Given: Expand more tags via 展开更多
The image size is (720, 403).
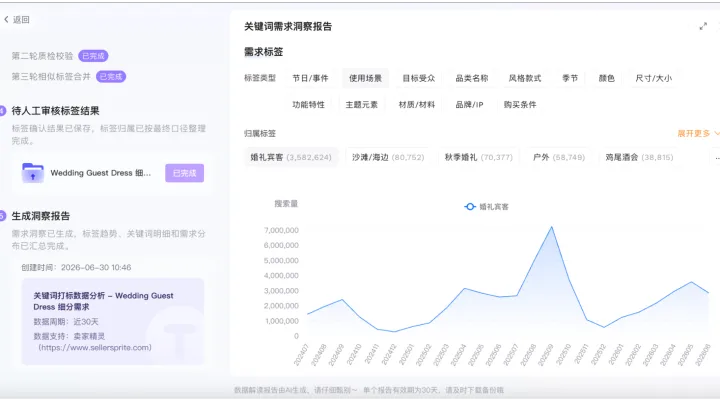Looking at the screenshot, I should [698, 134].
